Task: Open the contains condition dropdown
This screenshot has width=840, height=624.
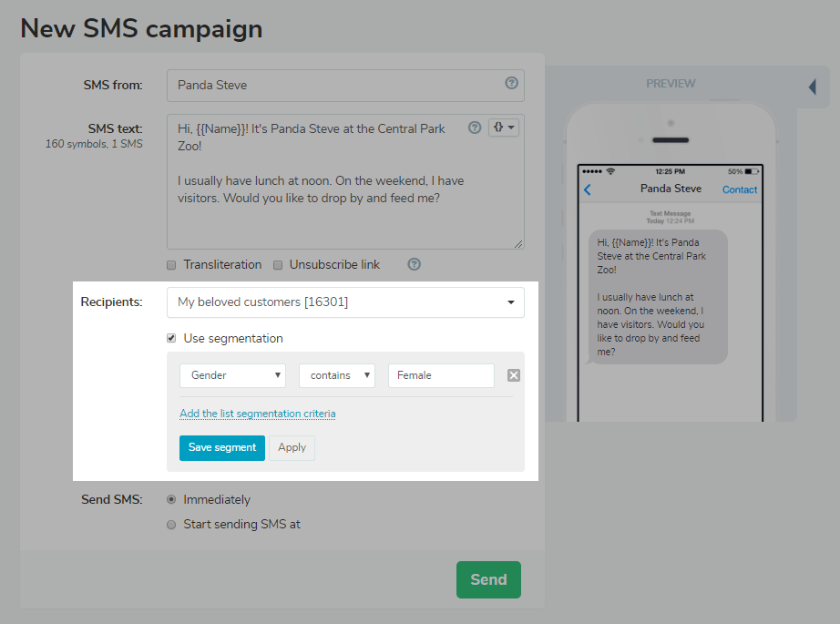Action: (x=337, y=375)
